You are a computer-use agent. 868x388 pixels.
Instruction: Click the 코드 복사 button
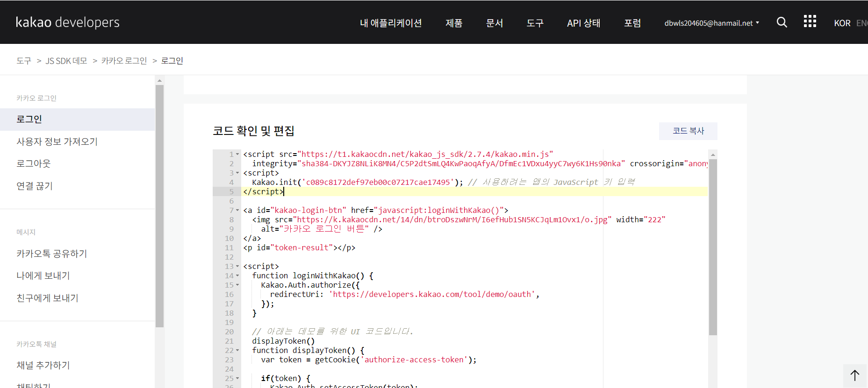688,131
